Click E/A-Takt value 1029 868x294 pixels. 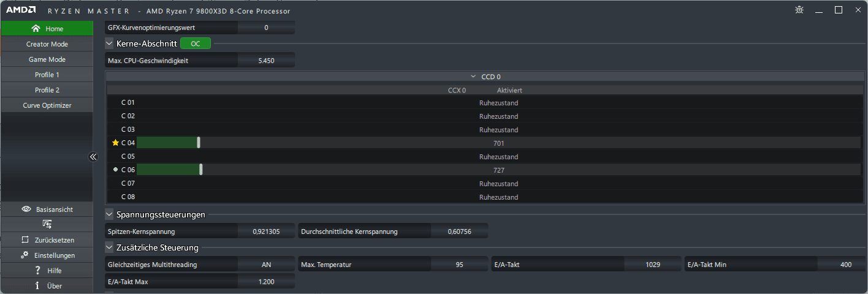[x=653, y=265]
